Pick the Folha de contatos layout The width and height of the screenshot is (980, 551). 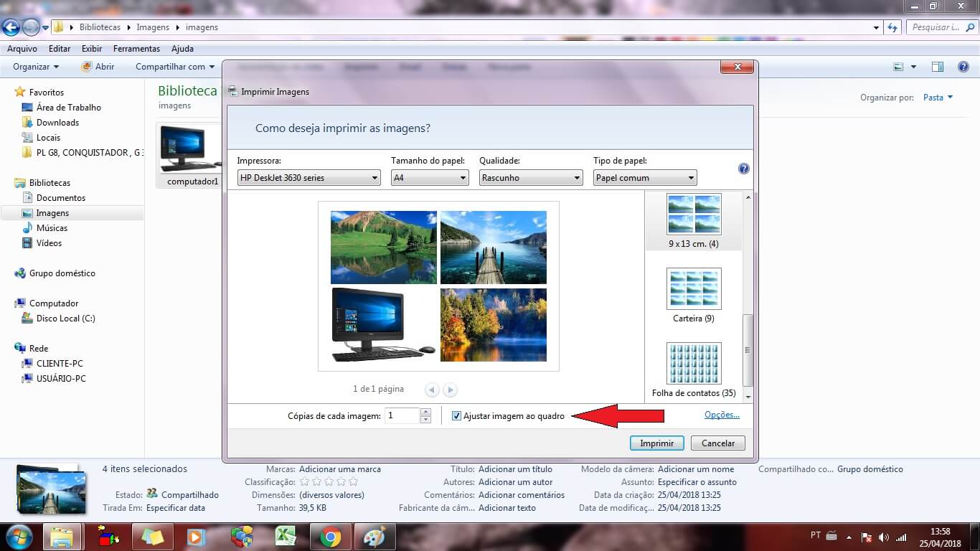694,369
